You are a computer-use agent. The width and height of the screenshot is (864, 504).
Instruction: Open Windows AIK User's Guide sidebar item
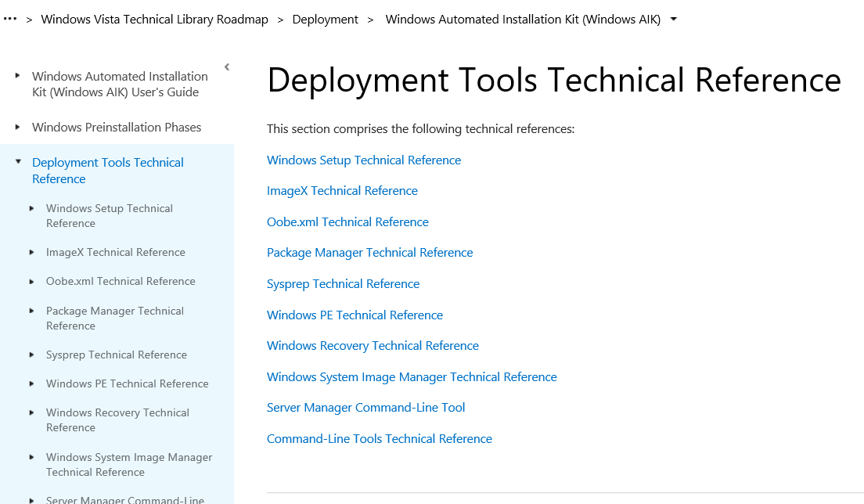pos(120,85)
